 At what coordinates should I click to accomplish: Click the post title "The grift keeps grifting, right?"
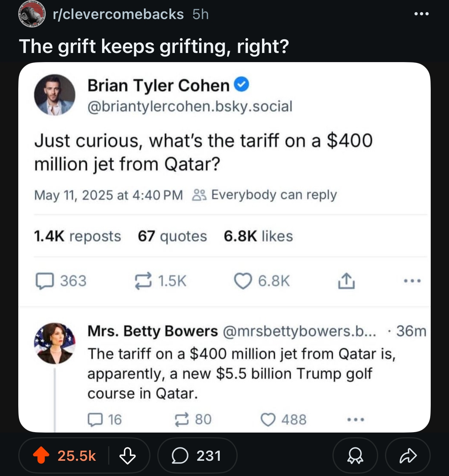pos(154,46)
